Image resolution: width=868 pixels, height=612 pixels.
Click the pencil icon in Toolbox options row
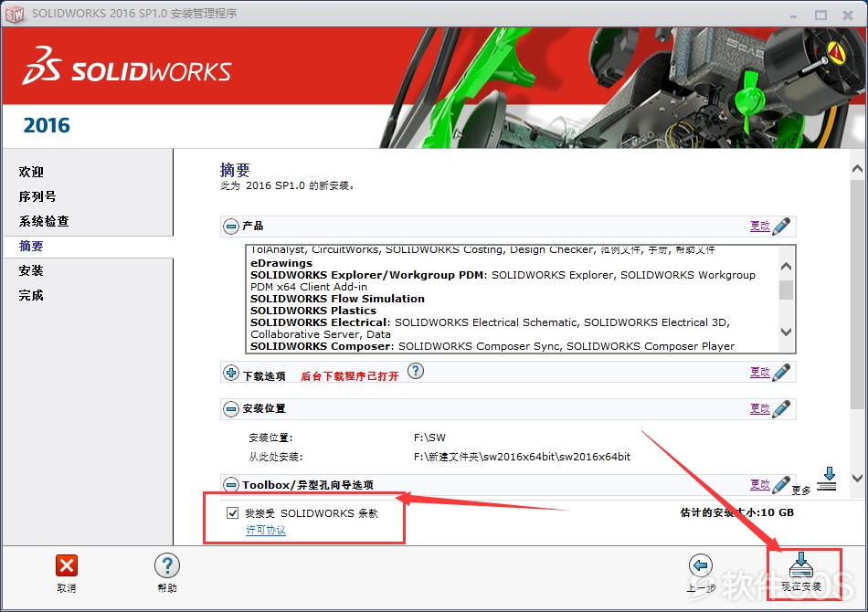pos(780,485)
